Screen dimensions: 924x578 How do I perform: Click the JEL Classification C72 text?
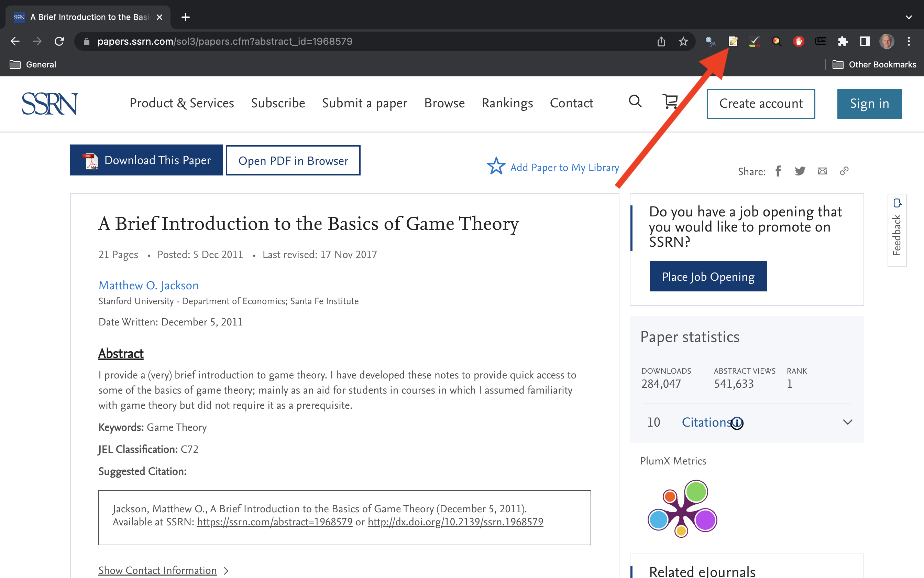[x=148, y=449]
